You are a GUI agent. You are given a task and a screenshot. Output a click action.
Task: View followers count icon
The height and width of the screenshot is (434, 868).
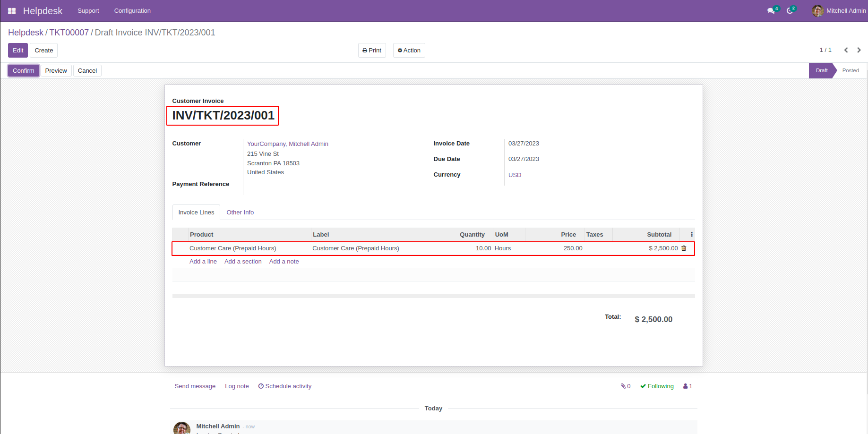[x=688, y=386]
